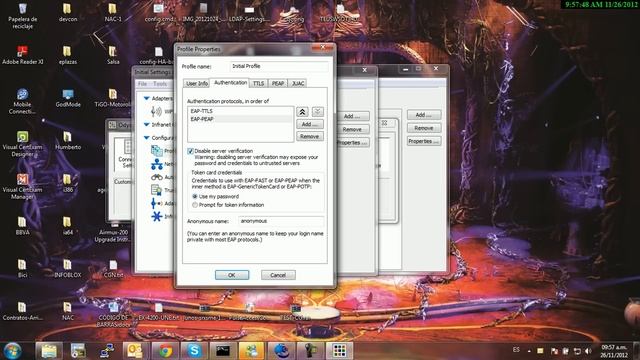This screenshot has height=360, width=640.
Task: Click Properties in the rightmost background window
Action: coord(424,141)
